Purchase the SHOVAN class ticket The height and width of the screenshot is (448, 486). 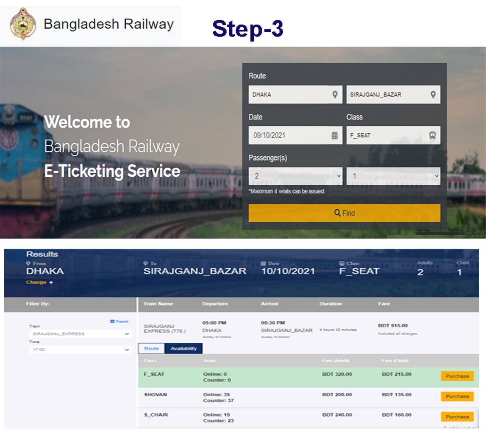457,397
